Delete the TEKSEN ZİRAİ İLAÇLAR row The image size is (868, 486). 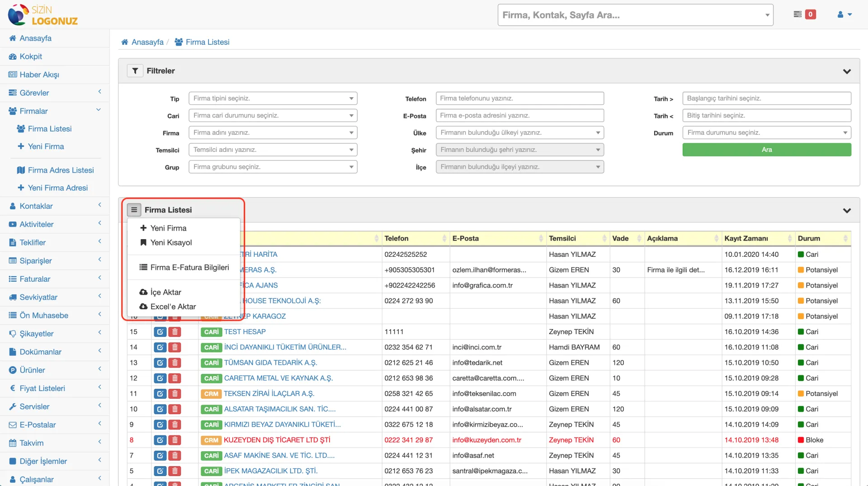click(175, 394)
